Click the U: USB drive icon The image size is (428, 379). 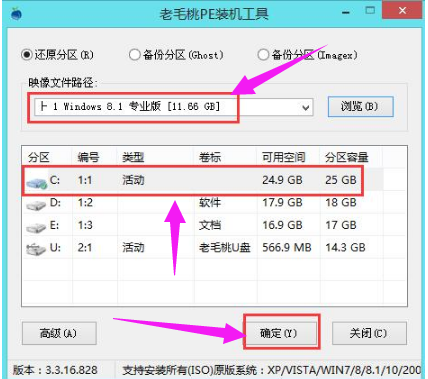(36, 249)
